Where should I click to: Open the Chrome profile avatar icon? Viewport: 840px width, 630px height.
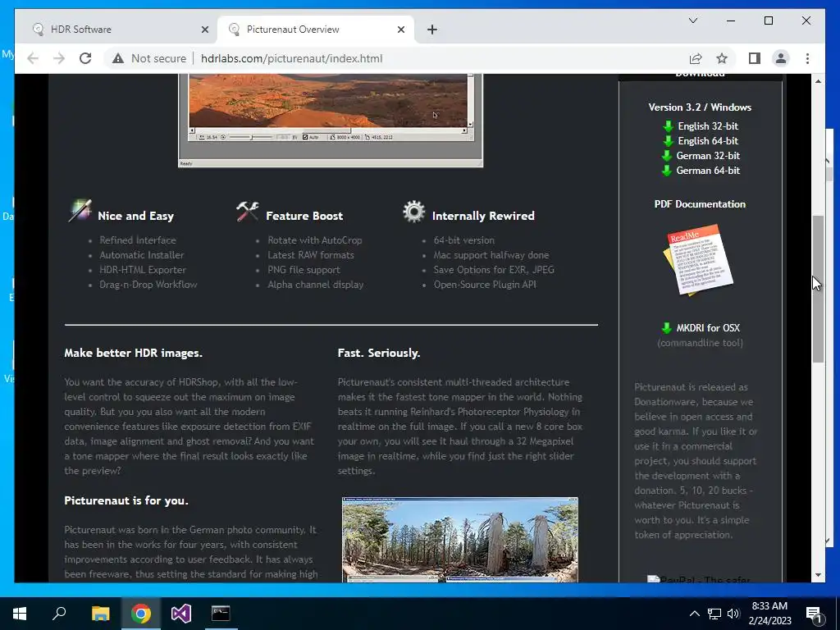coord(781,58)
